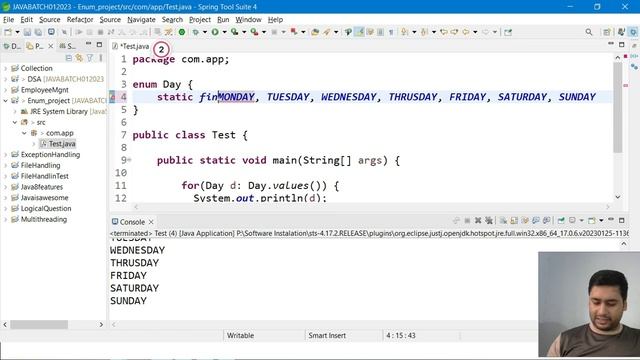Toggle Link with Editor in Package Explorer

[x=79, y=58]
